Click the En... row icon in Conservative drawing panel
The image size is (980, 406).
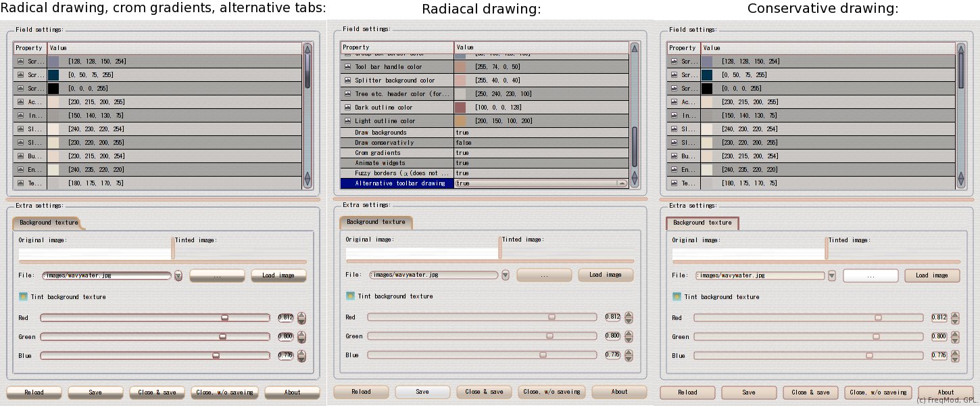click(x=674, y=170)
